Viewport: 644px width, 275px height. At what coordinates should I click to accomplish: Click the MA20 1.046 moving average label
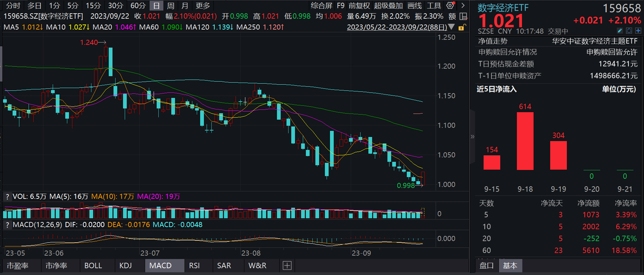(x=114, y=27)
